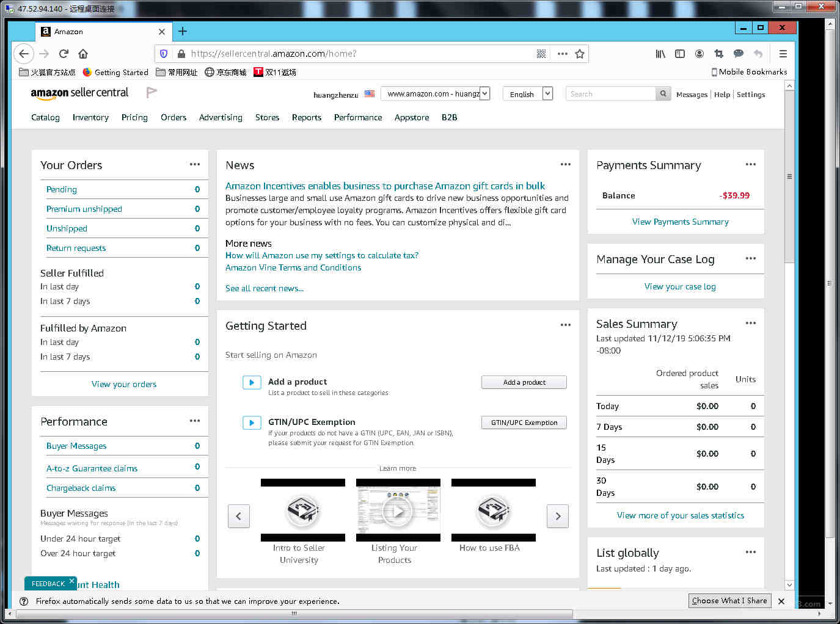Click the page vertical scrollbar thumb
840x624 pixels.
pos(789,177)
